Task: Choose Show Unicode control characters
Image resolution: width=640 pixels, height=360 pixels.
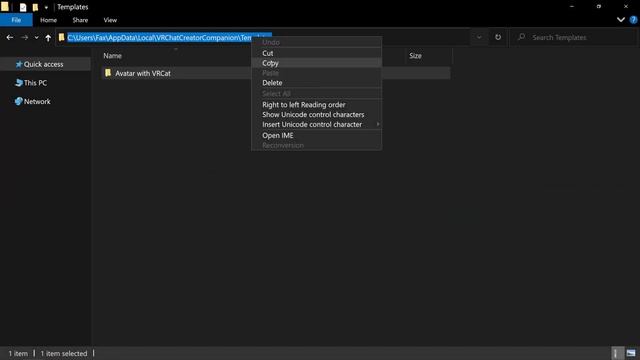Action: click(x=316, y=114)
